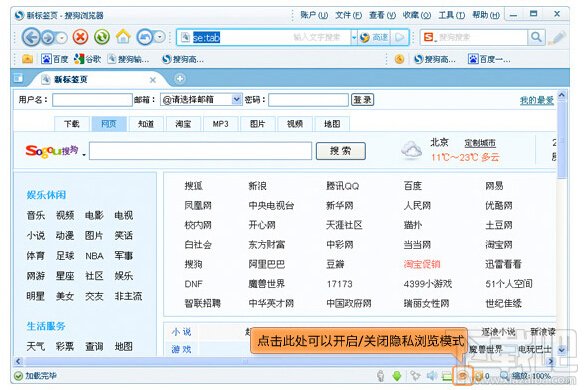Click the NBA category link

point(94,256)
